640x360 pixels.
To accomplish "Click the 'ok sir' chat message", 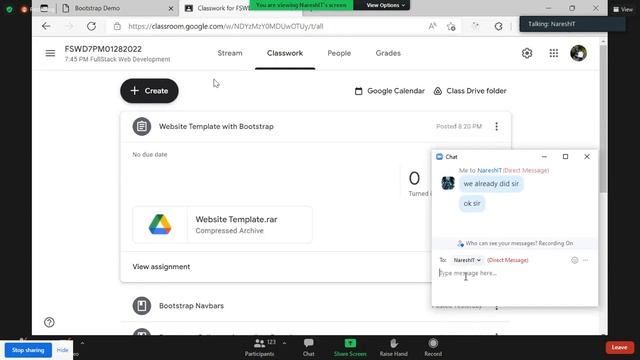I will [x=472, y=203].
